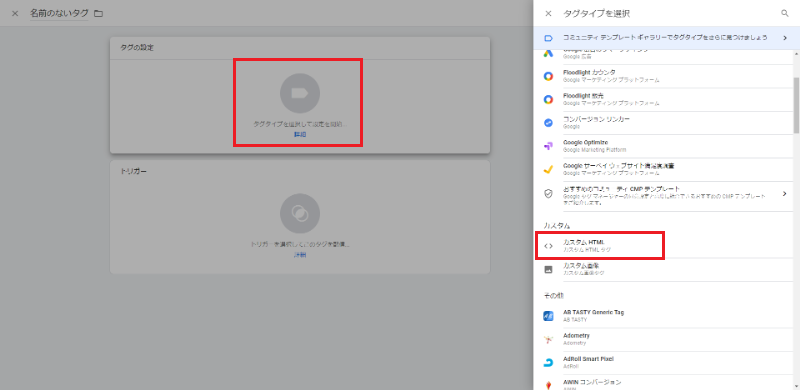
Task: Pick the コンバージョン リンカー icon
Action: click(548, 123)
